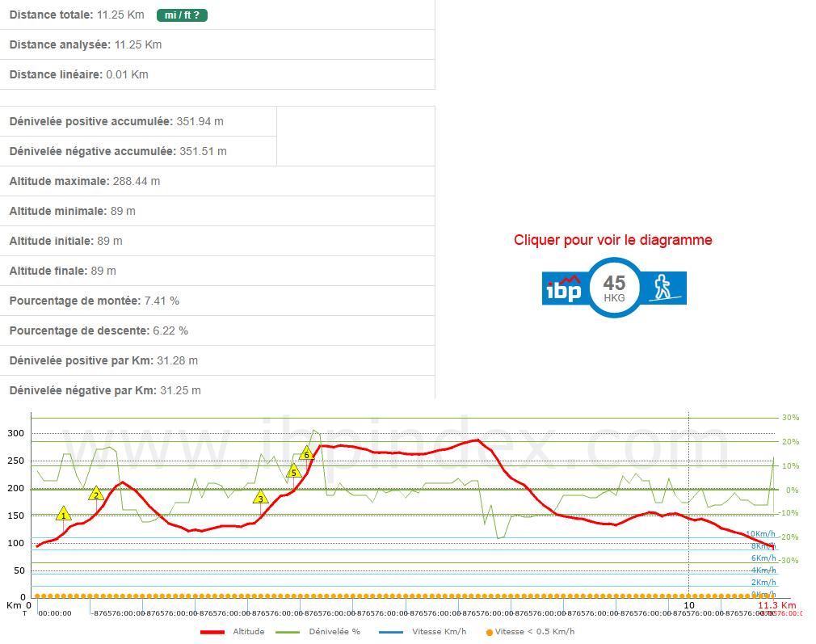Viewport: 816px width, 644px height.
Task: Click the 10 km mark on the axis
Action: pyautogui.click(x=688, y=605)
